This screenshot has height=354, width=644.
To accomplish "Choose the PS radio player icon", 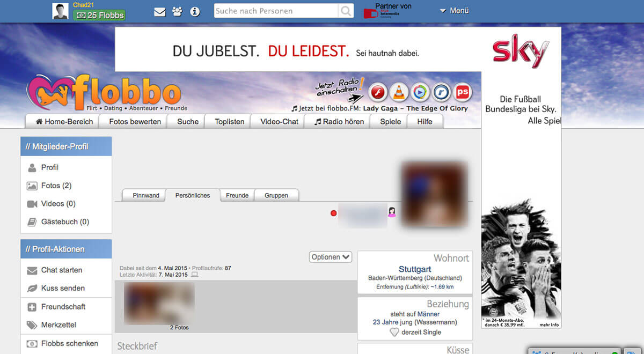I will (462, 93).
